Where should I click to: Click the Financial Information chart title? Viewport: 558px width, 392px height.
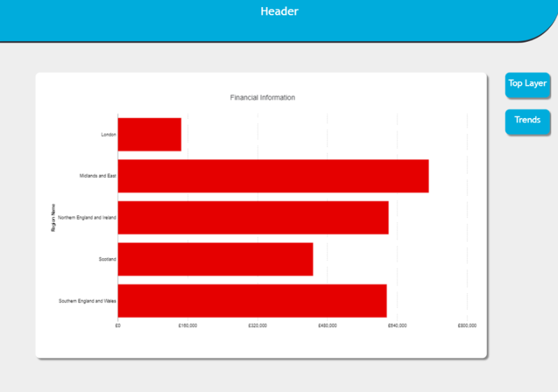262,98
